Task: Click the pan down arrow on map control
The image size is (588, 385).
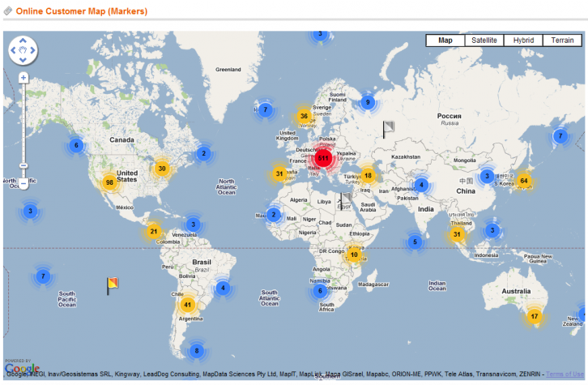Action: tap(23, 60)
